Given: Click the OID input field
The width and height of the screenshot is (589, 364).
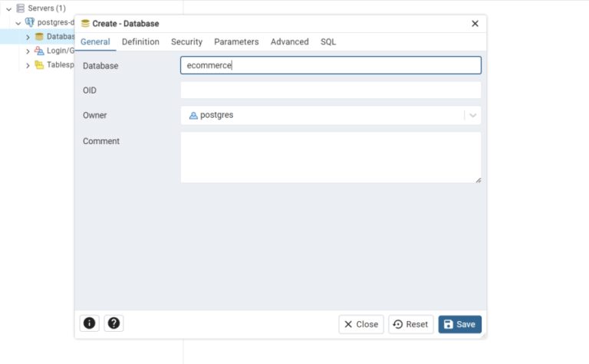Looking at the screenshot, I should pyautogui.click(x=331, y=90).
